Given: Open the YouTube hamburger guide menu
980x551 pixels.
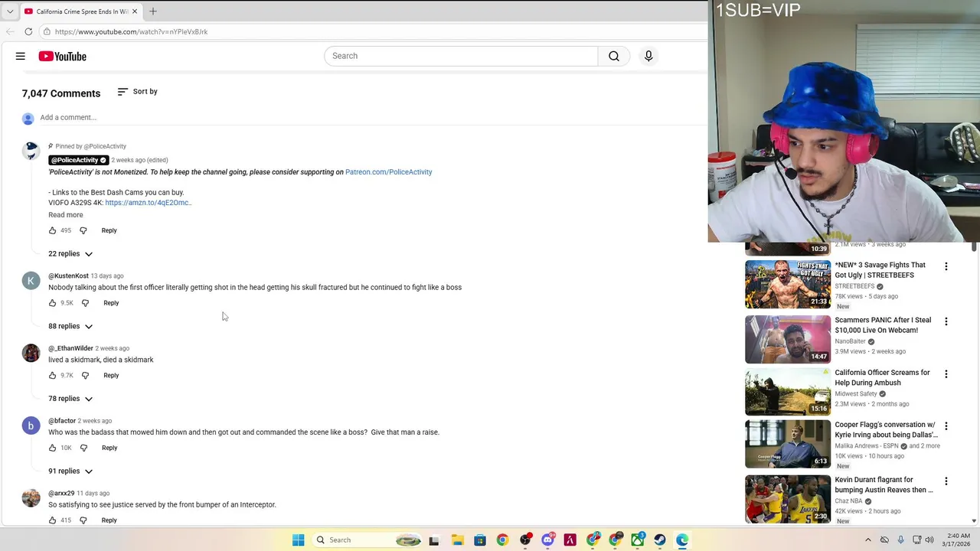Looking at the screenshot, I should point(21,56).
